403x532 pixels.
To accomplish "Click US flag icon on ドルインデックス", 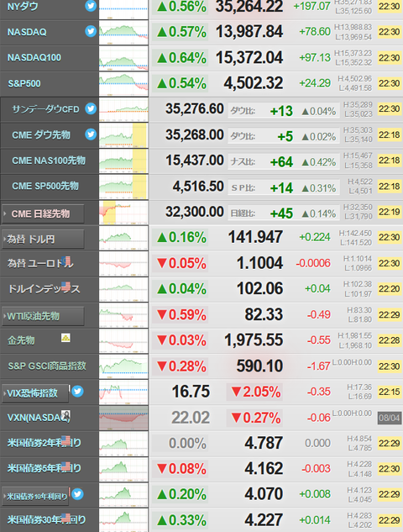I will tap(65, 287).
